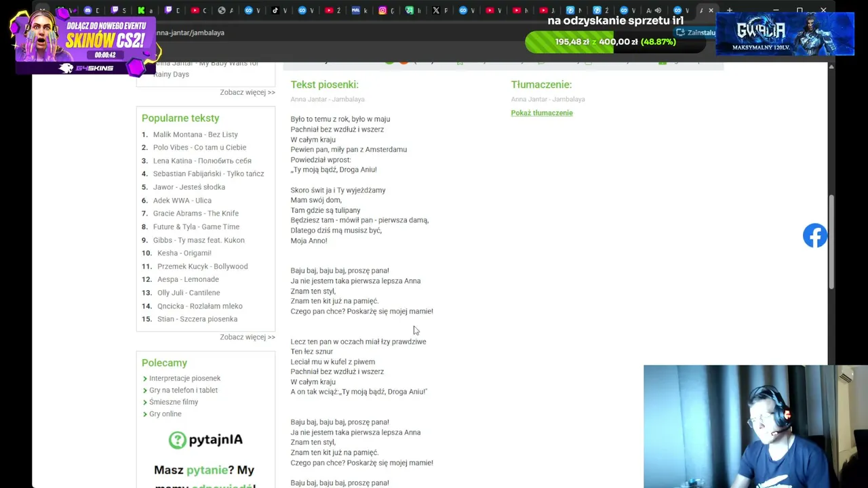Open Przemek Kucyk - Bollywood

tap(203, 267)
